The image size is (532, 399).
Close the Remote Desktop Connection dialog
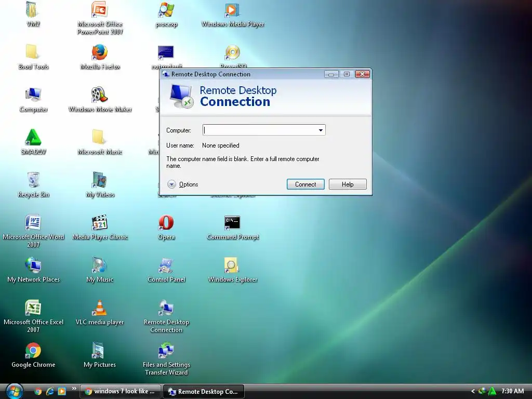coord(362,74)
